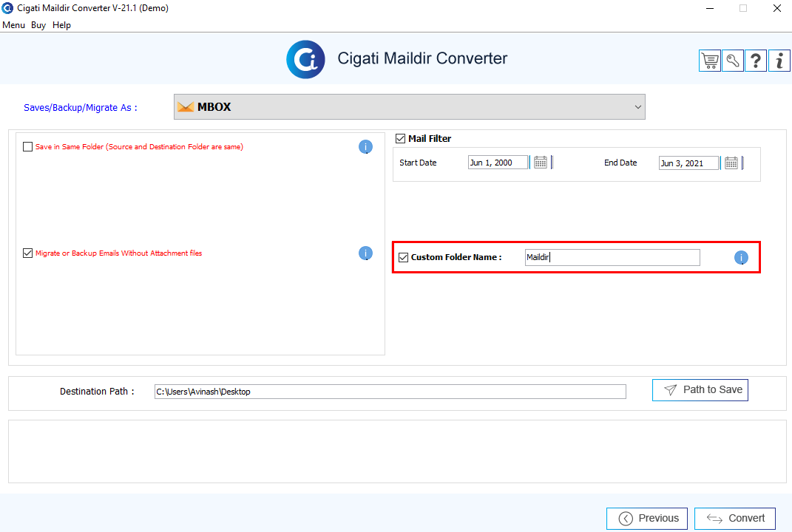The image size is (792, 532).
Task: Minimize the converter window
Action: pyautogui.click(x=710, y=8)
